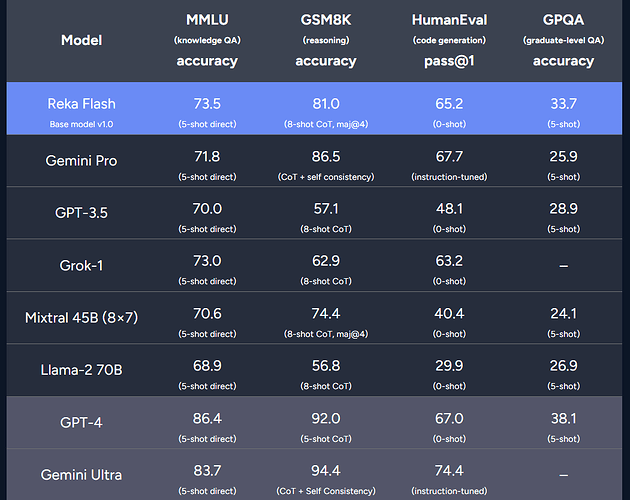Select the Gemini Ultra model name

tap(82, 475)
